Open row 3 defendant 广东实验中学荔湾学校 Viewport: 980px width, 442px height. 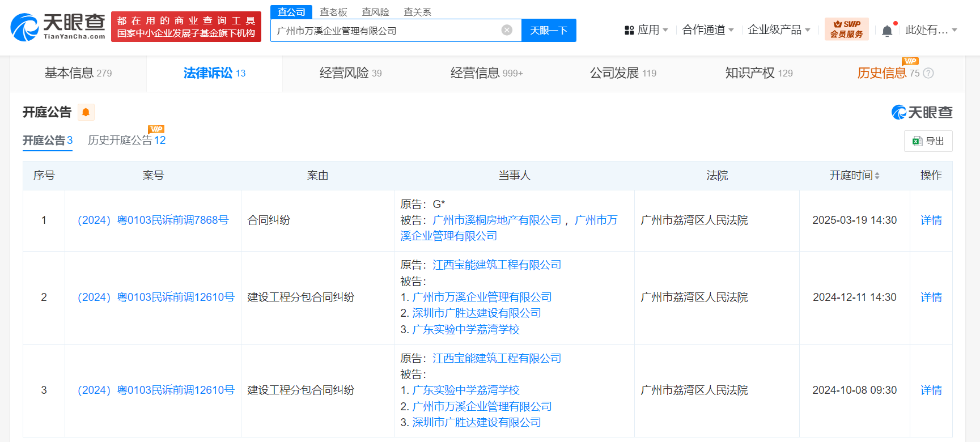[466, 390]
